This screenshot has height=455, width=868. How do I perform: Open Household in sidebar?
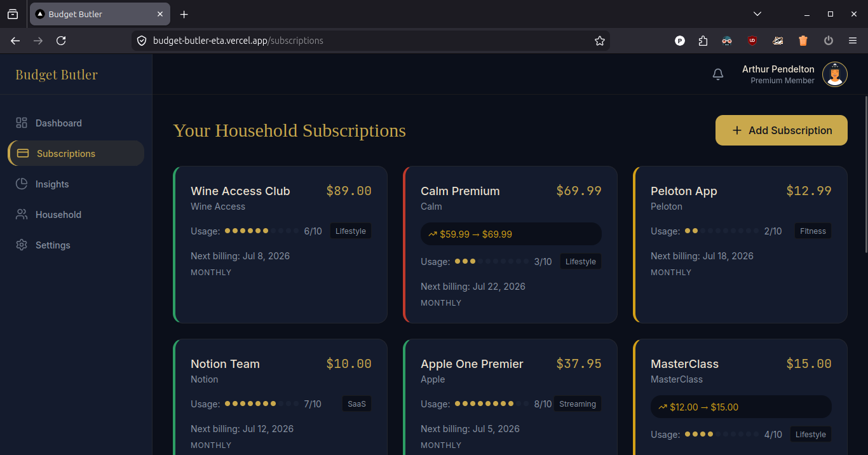pyautogui.click(x=76, y=214)
